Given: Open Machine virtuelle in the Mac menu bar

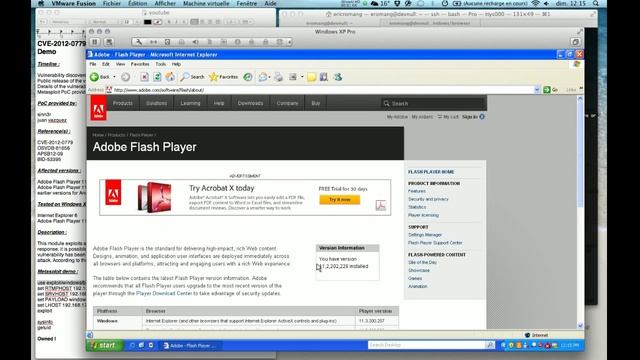Looking at the screenshot, I should pyautogui.click(x=206, y=3).
